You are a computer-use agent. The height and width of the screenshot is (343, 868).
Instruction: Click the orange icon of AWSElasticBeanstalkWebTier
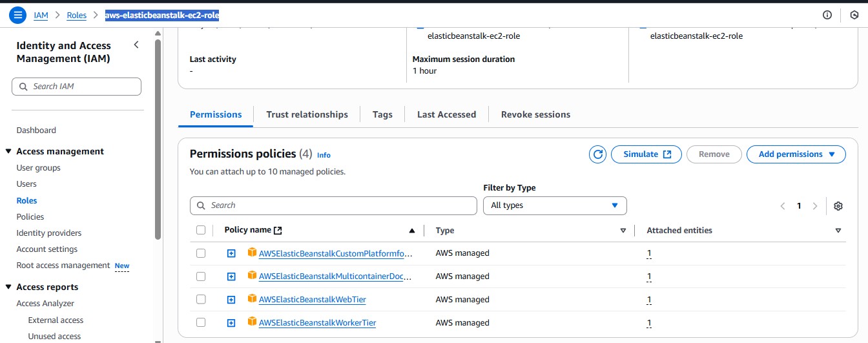coord(252,298)
